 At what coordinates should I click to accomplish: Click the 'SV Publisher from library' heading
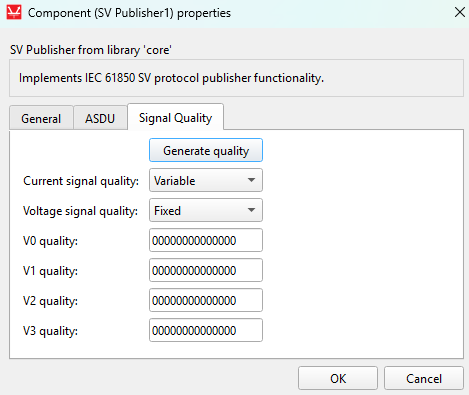tap(91, 50)
